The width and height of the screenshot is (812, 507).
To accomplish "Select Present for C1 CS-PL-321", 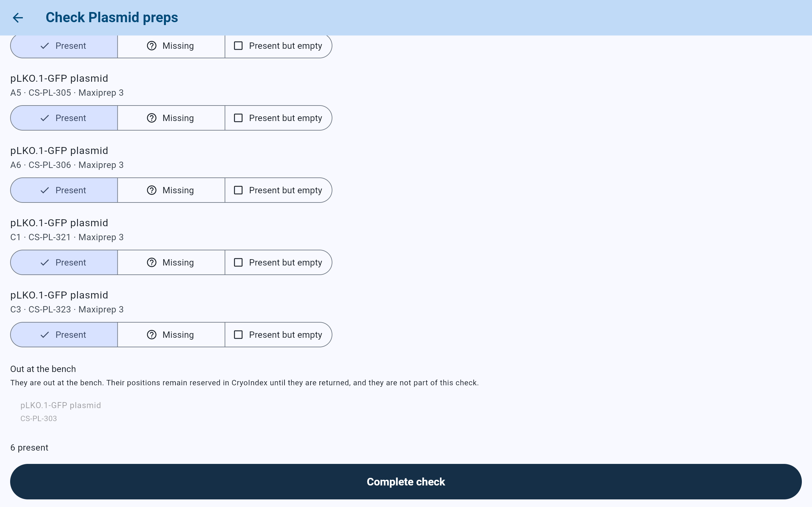I will (64, 263).
